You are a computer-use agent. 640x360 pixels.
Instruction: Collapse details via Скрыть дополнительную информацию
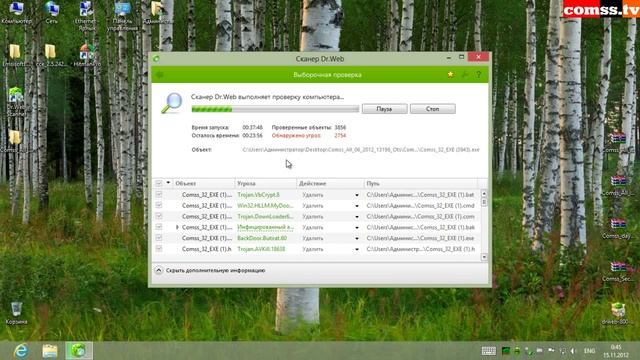211,270
